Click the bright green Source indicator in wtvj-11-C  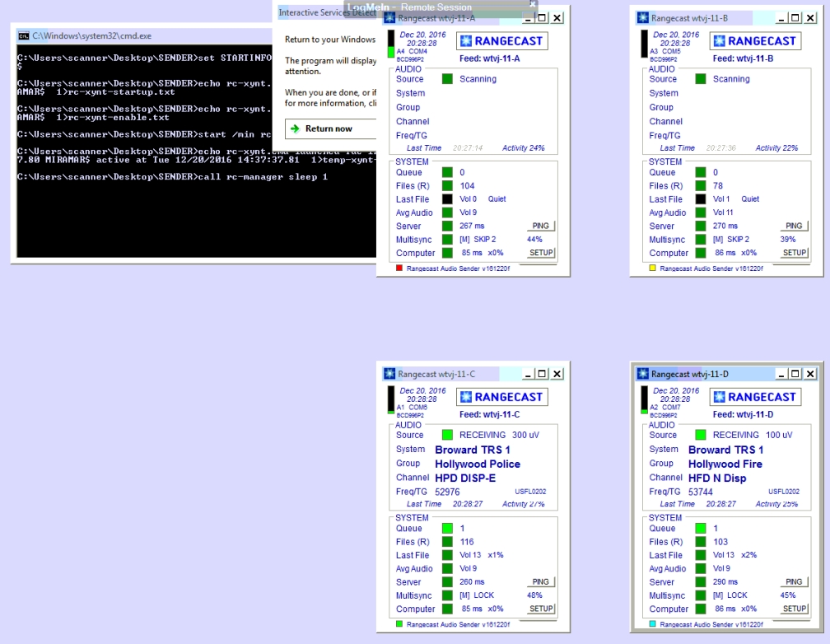pos(447,435)
